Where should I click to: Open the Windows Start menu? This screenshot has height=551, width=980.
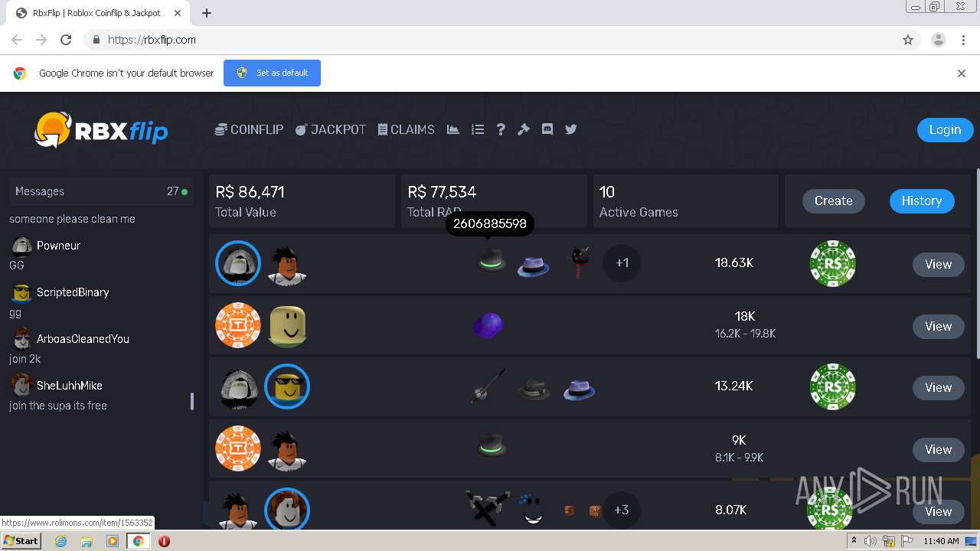pyautogui.click(x=21, y=541)
